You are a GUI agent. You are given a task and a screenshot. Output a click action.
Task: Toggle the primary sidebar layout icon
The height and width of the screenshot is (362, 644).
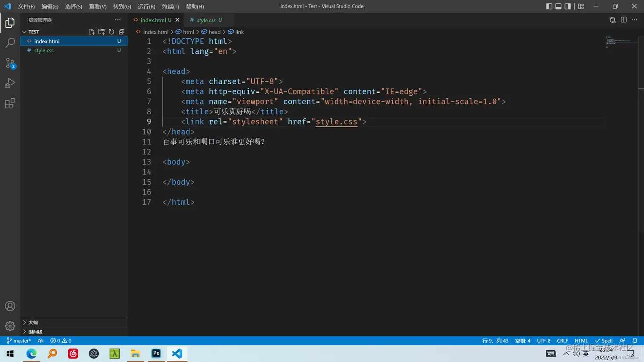[549, 6]
